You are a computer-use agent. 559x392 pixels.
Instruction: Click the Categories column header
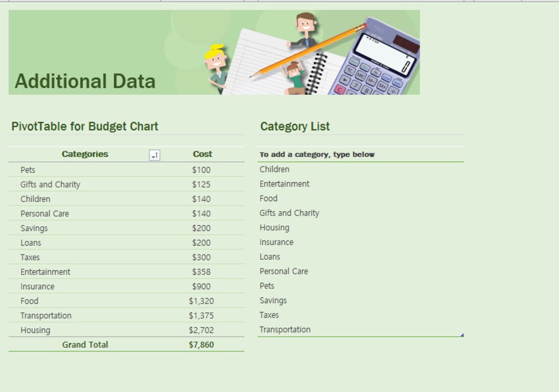85,153
